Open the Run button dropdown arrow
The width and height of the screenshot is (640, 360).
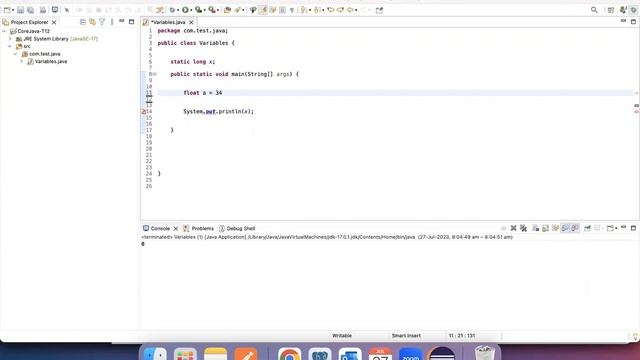[x=191, y=10]
